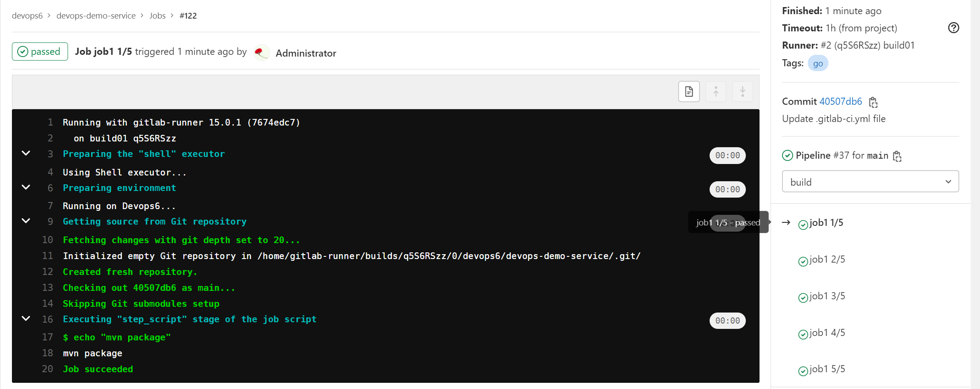
Task: Go to devops6 breadcrumb
Action: [x=27, y=16]
